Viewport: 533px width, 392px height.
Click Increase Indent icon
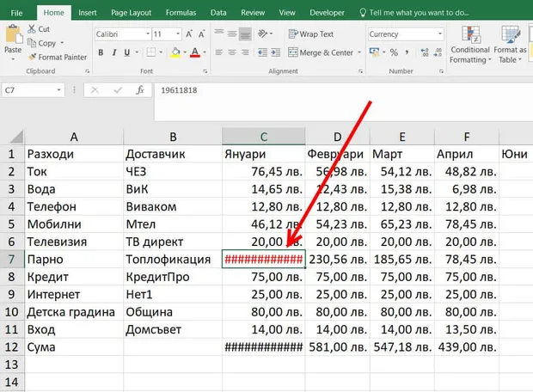pos(276,52)
